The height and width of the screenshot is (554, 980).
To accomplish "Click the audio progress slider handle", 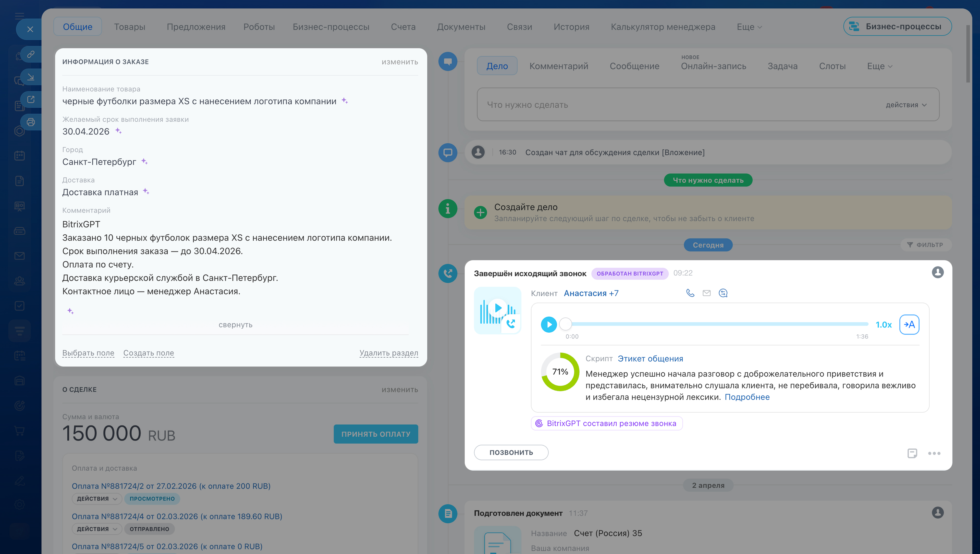I will click(566, 324).
